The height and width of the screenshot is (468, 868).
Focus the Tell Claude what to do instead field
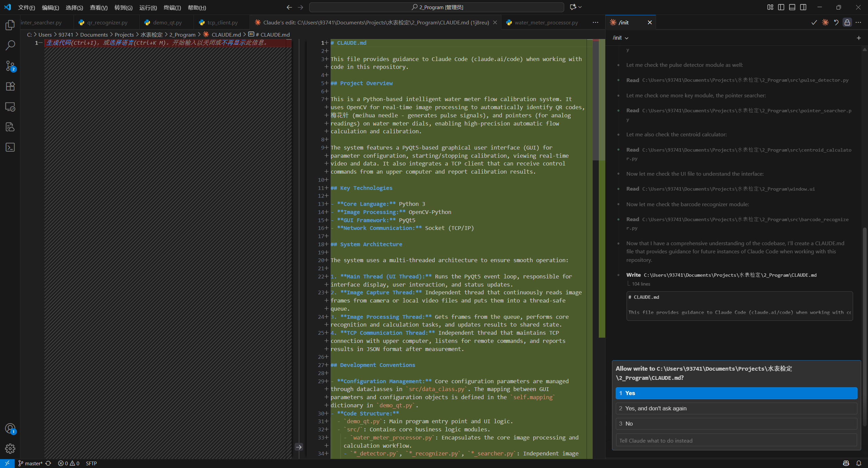tap(736, 441)
